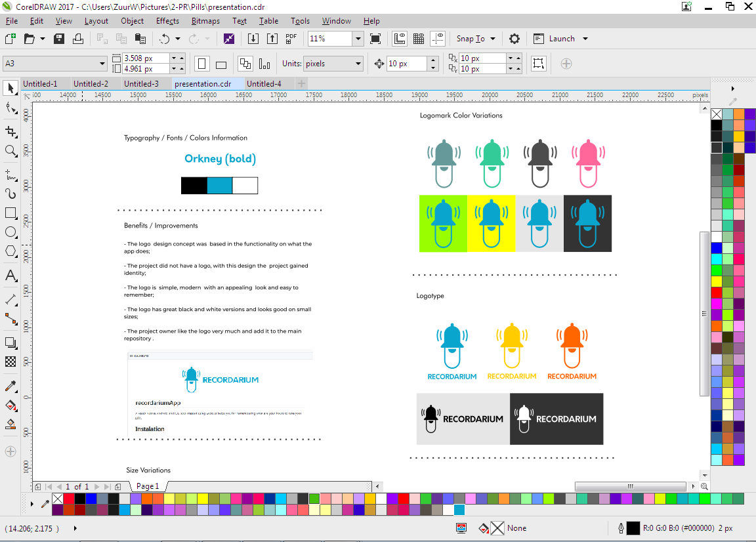Toggle Treat as filled button
The image size is (756, 542).
coord(539,64)
